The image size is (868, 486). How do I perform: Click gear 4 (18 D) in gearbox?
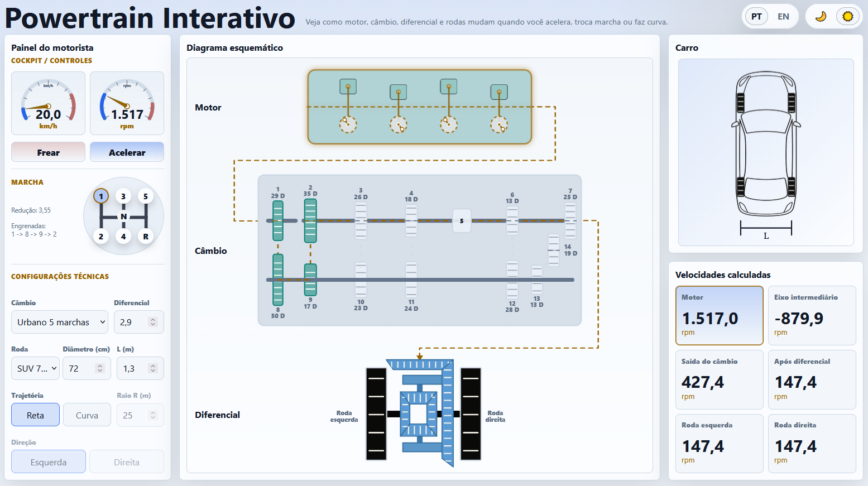(411, 221)
